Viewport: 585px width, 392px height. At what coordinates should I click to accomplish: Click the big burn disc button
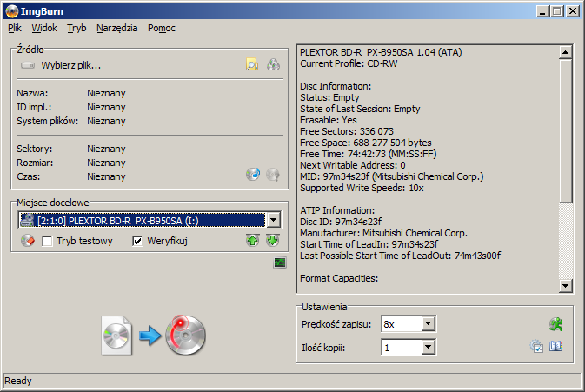[x=185, y=335]
